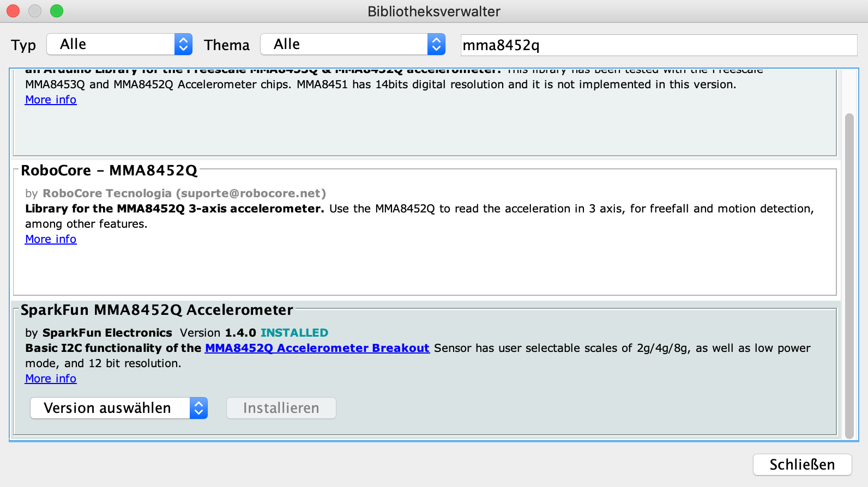Close the Bibliotheksverwalter window with red button

[13, 11]
